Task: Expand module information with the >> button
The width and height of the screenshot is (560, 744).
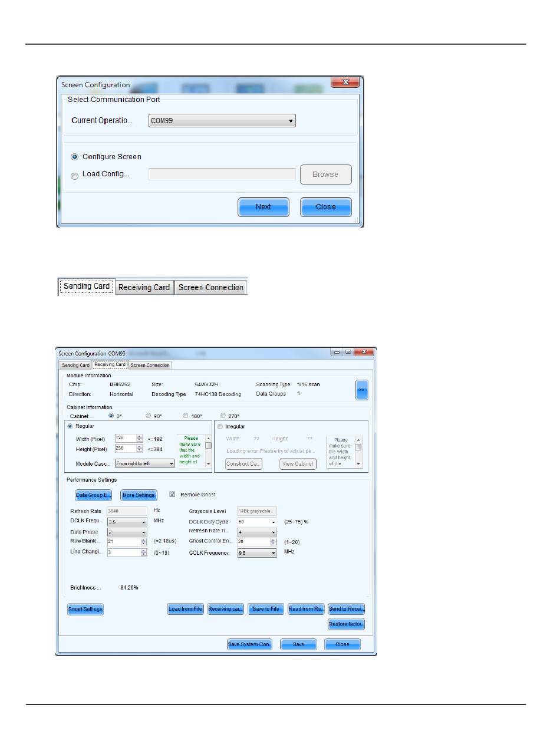Action: click(x=362, y=390)
